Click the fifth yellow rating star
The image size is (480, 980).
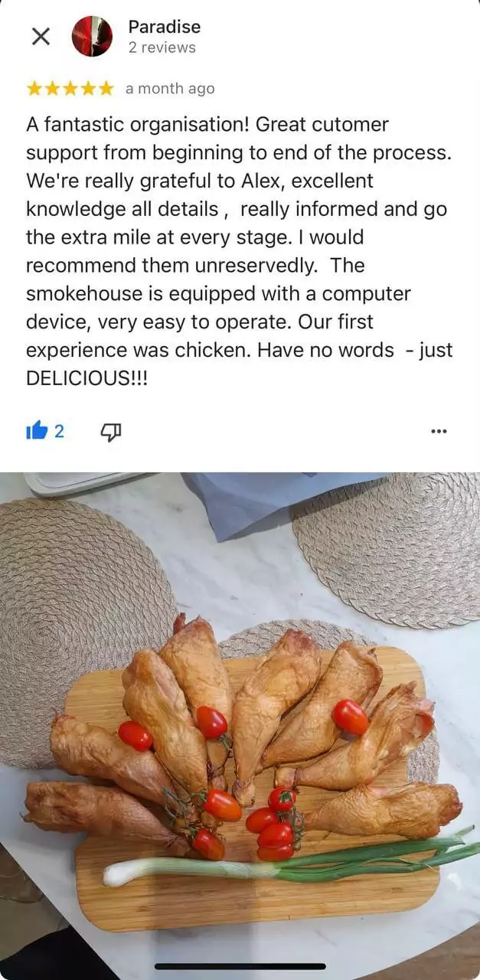coord(106,89)
